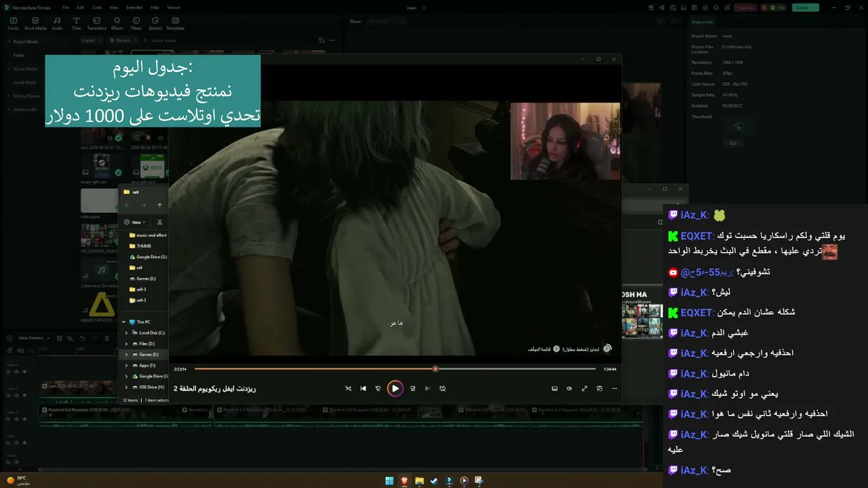Play the video in the media player

coord(395,388)
